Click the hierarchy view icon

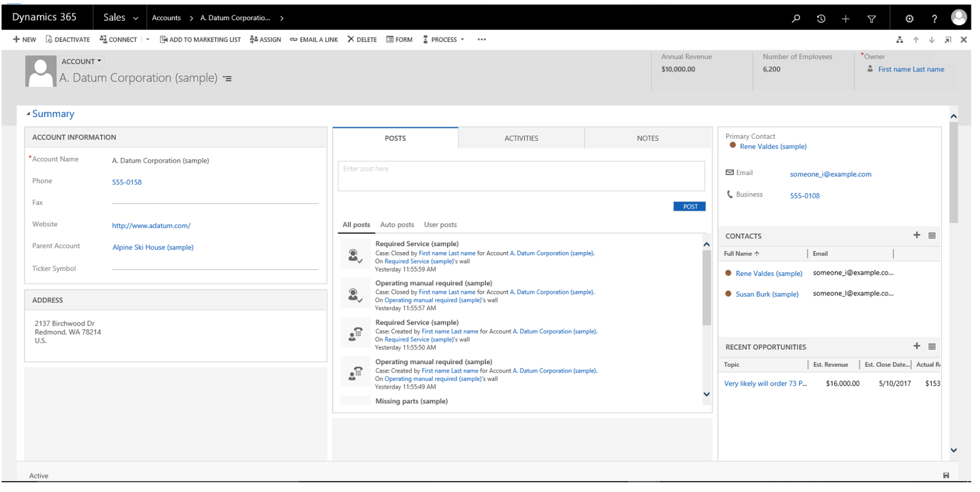pyautogui.click(x=899, y=40)
